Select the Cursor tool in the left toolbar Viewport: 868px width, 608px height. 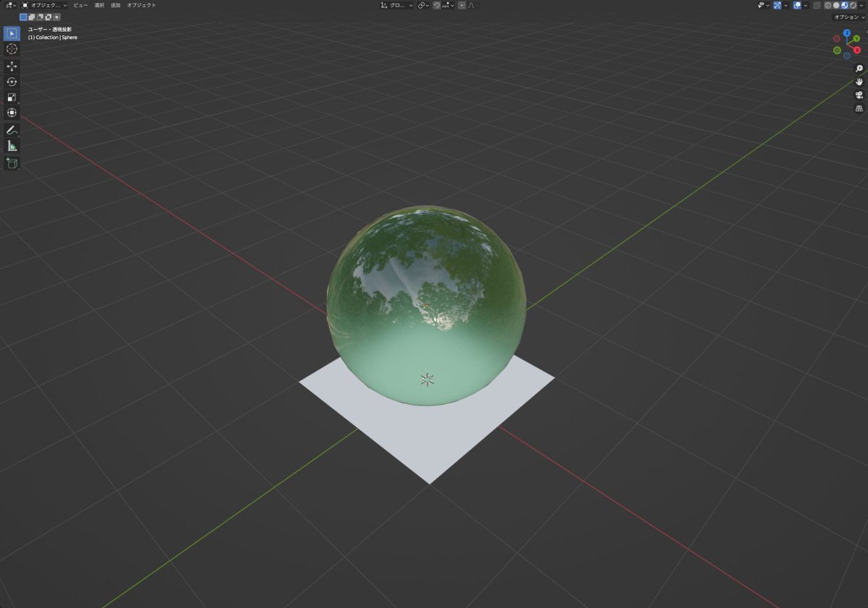coord(12,48)
